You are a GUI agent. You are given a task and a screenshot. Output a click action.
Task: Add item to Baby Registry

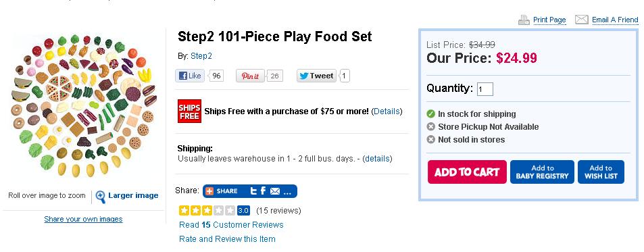(x=542, y=172)
